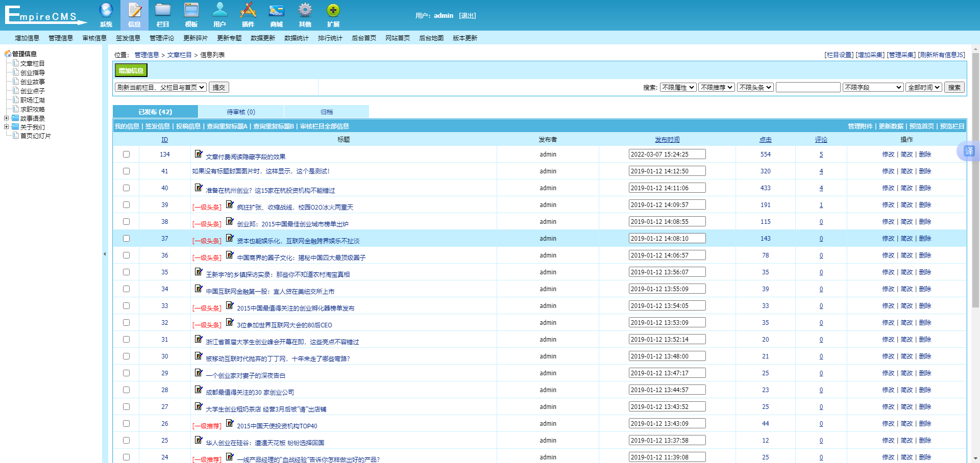
Task: Switch to the 待审核 (0) tab
Action: (x=241, y=112)
